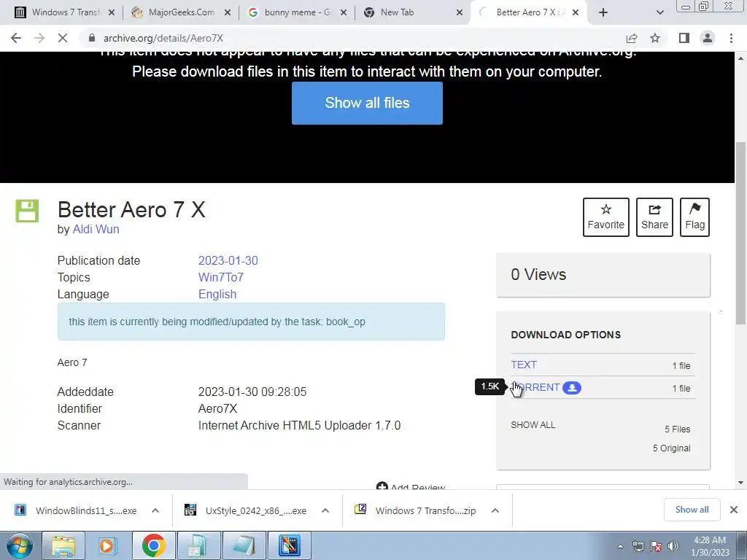Go back to the previous page
Screen dimensions: 747x560
tap(16, 38)
